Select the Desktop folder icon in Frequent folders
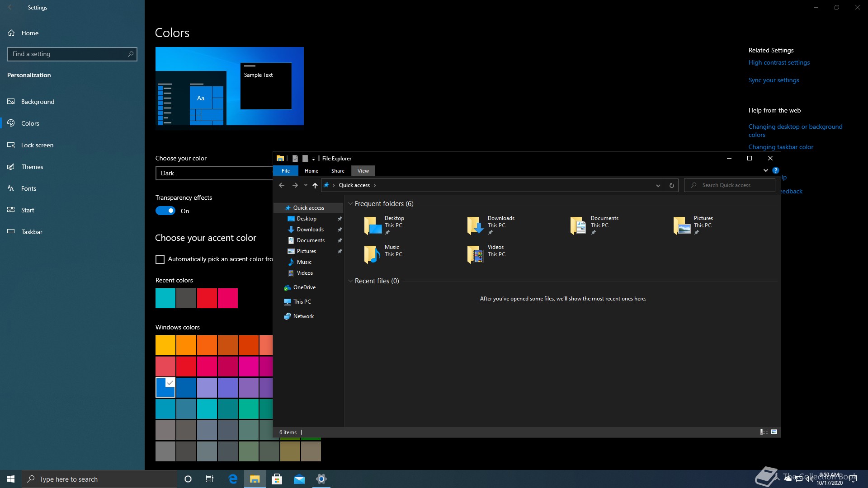Viewport: 868px width, 488px height. tap(373, 225)
